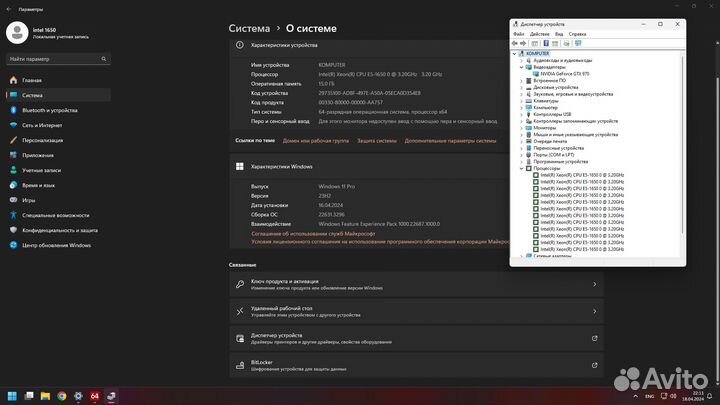The image size is (720, 405).
Task: Expand the Мониторы node
Action: (x=521, y=128)
